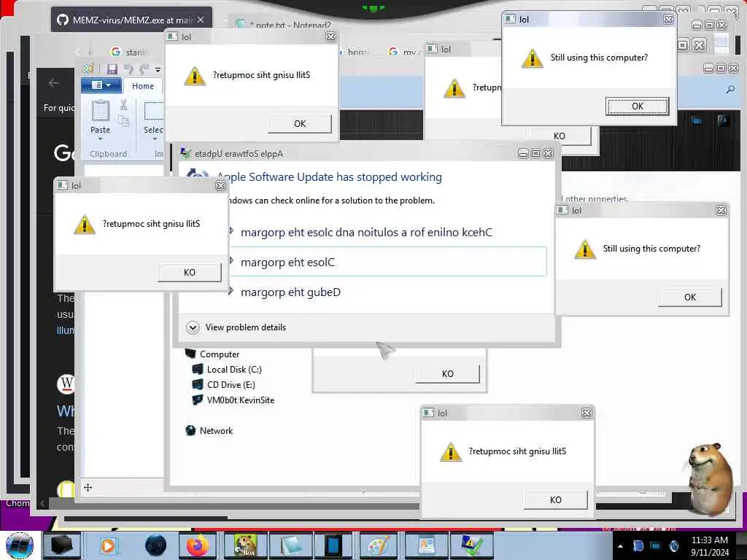This screenshot has width=747, height=560.
Task: Click the Google-icon 'stank' browser tab
Action: [128, 52]
